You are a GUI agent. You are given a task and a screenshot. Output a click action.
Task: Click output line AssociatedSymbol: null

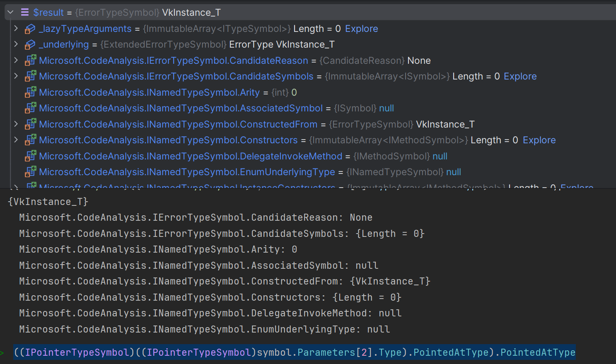(x=198, y=265)
